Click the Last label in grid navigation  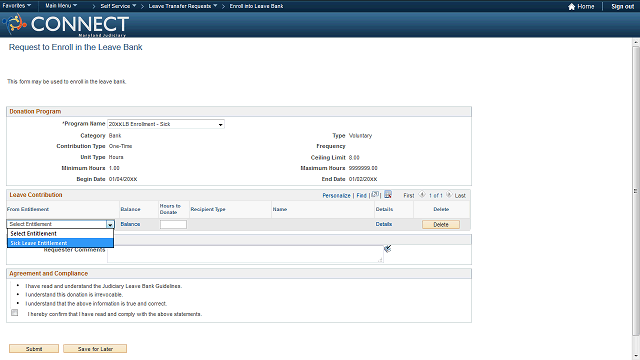460,196
